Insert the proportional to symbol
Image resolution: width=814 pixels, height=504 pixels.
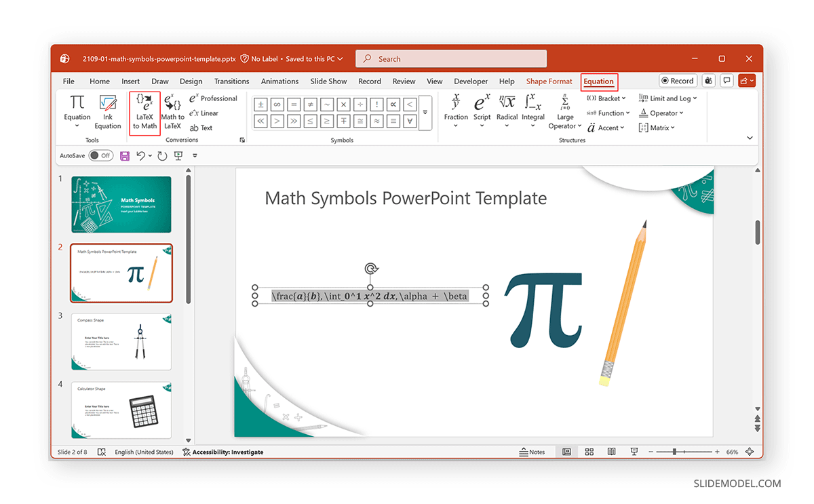click(393, 104)
